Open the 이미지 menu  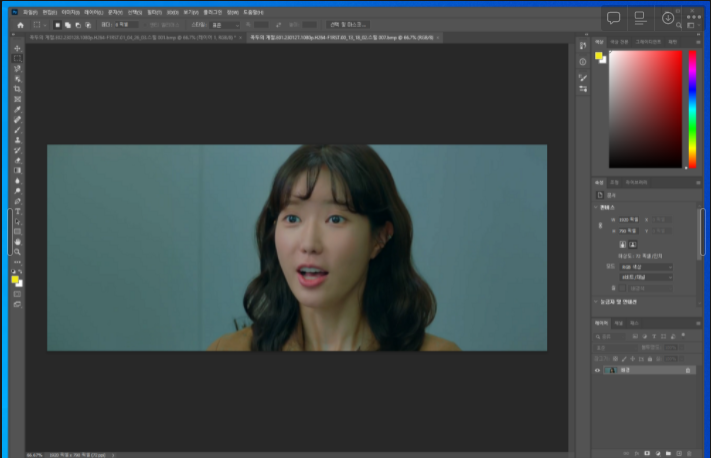coord(70,12)
